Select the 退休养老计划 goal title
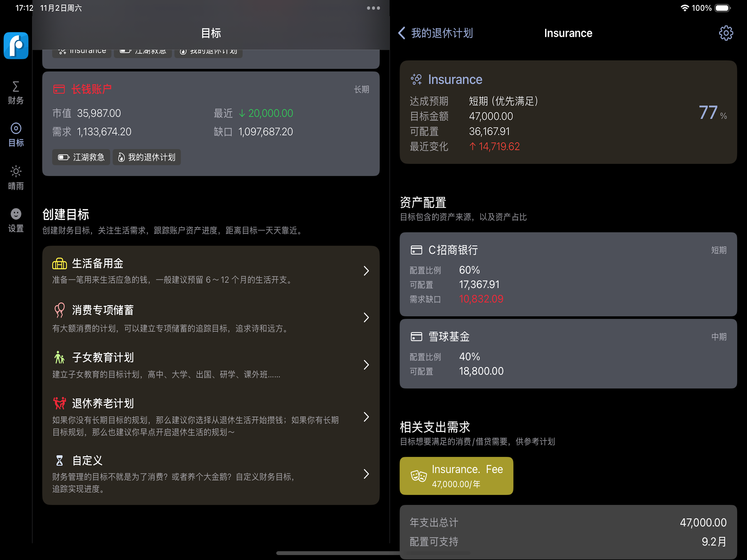The image size is (747, 560). pyautogui.click(x=103, y=403)
